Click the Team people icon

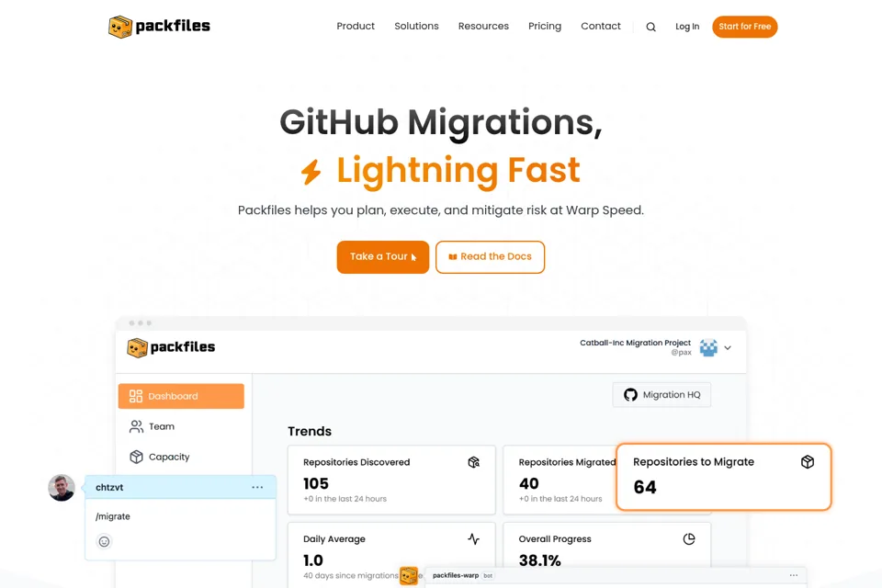coord(136,426)
